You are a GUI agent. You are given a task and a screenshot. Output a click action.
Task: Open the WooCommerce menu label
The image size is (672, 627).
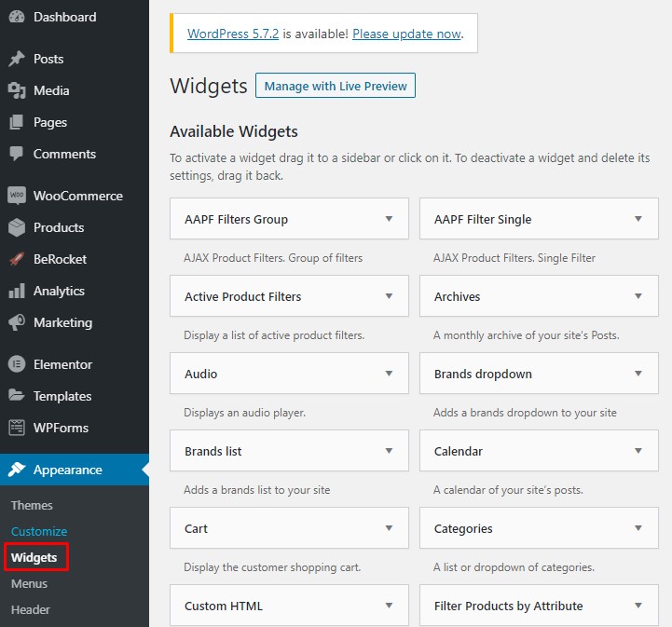(x=78, y=196)
